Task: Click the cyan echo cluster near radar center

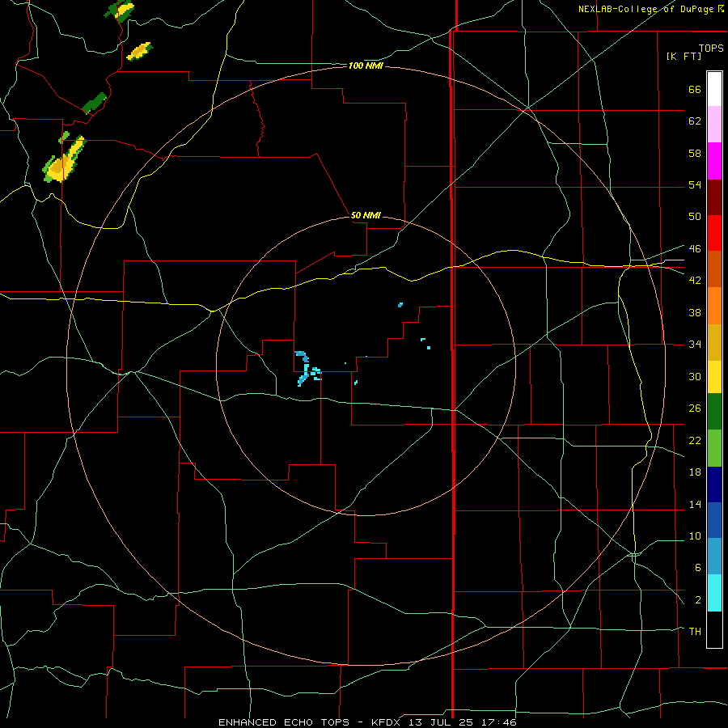Action: coord(307,369)
